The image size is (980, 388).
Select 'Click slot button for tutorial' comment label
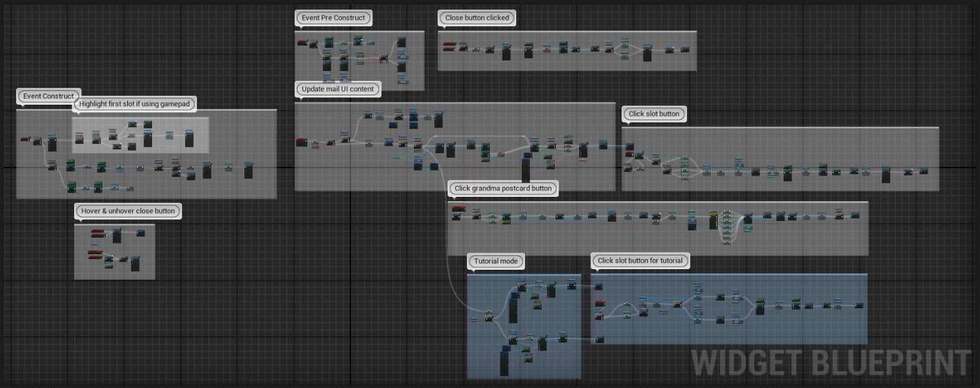coord(640,260)
